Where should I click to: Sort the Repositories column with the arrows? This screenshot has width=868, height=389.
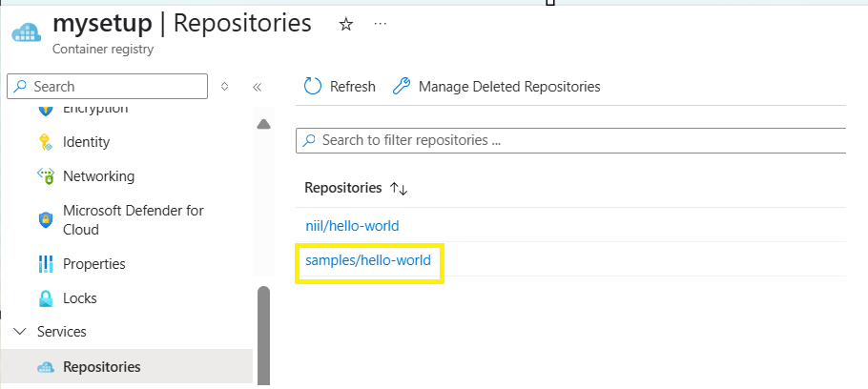pos(399,188)
